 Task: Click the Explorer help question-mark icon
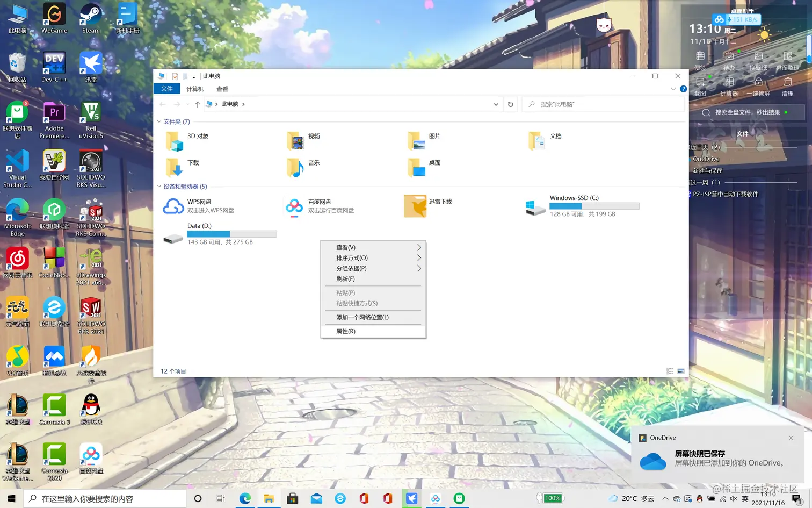click(x=683, y=89)
